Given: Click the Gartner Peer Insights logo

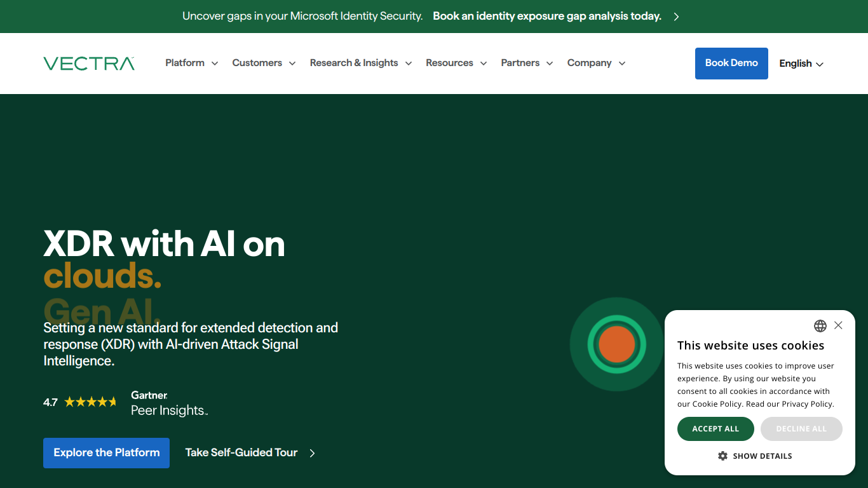Looking at the screenshot, I should 169,403.
